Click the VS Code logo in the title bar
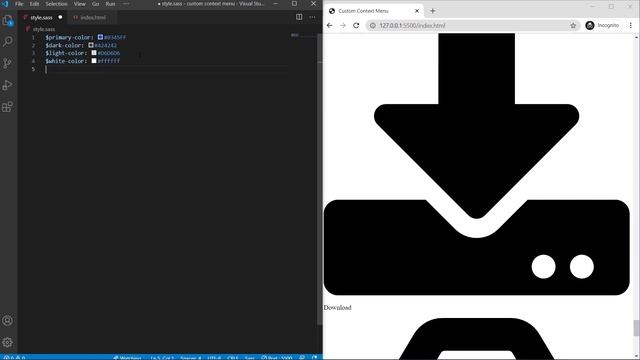Screen dimensions: 640x360 [5, 4]
